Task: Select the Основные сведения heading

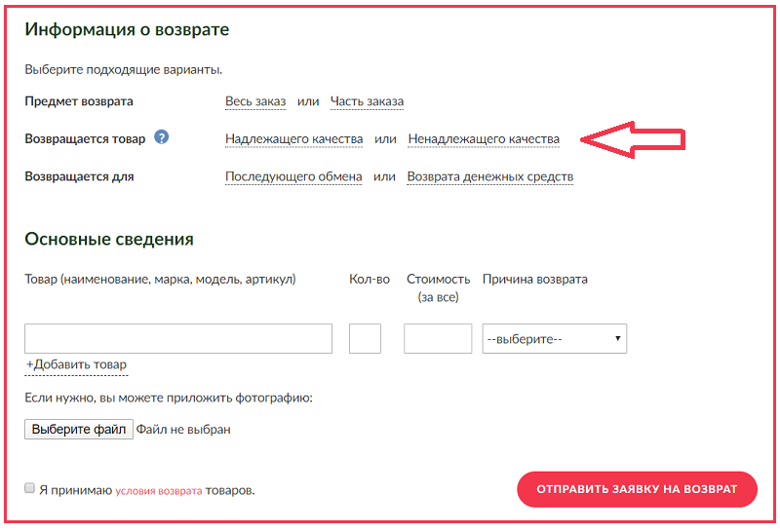Action: click(109, 239)
